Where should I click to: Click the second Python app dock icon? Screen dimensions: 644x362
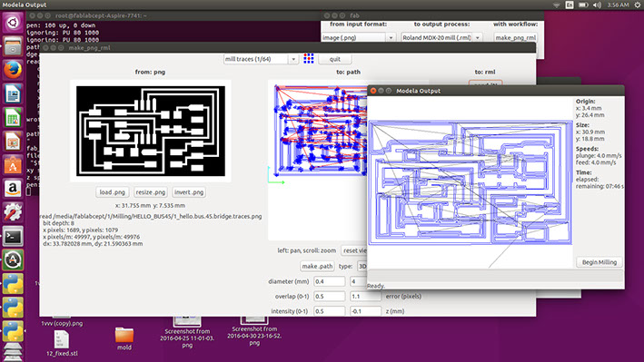[13, 308]
